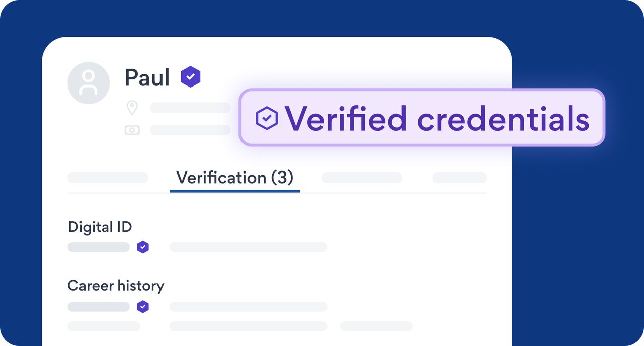
Task: Select the placeholder tab left of Verification
Action: pyautogui.click(x=108, y=178)
